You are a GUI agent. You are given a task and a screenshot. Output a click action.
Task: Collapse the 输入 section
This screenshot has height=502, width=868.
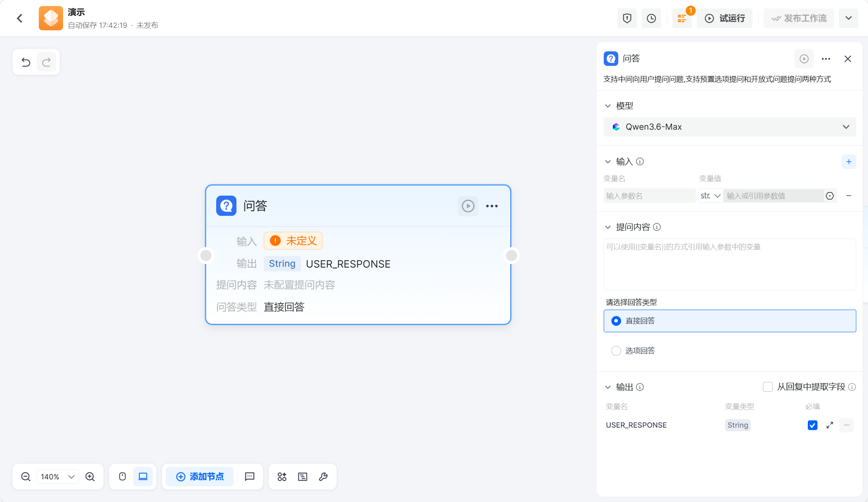(608, 162)
